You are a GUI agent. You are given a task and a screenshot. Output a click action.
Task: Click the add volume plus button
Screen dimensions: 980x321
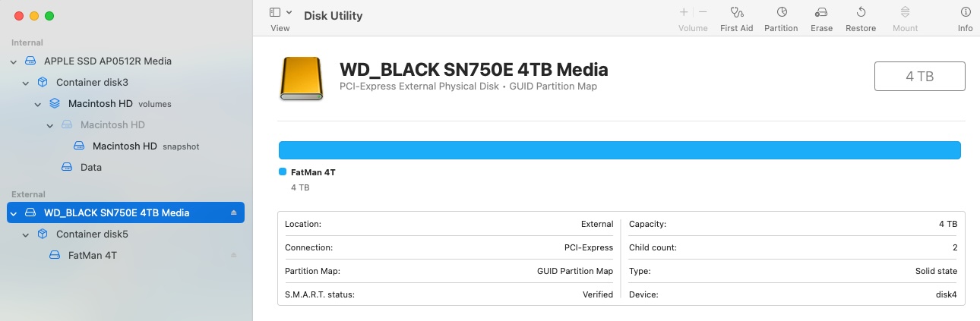point(684,12)
